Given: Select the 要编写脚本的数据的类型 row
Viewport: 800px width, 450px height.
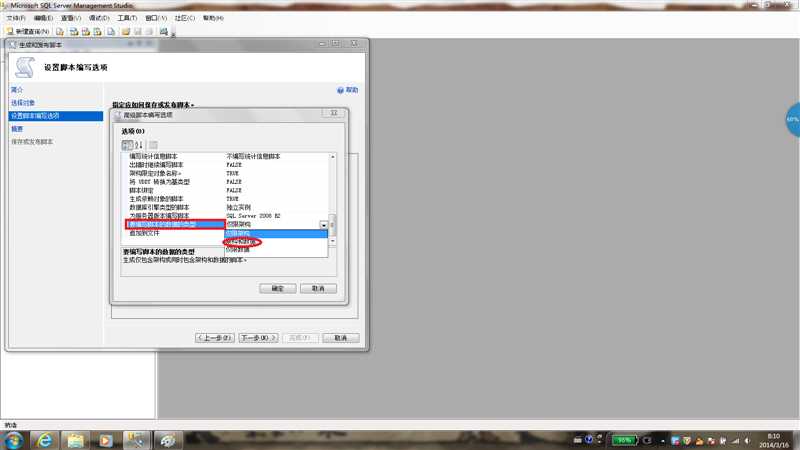Looking at the screenshot, I should [x=175, y=224].
